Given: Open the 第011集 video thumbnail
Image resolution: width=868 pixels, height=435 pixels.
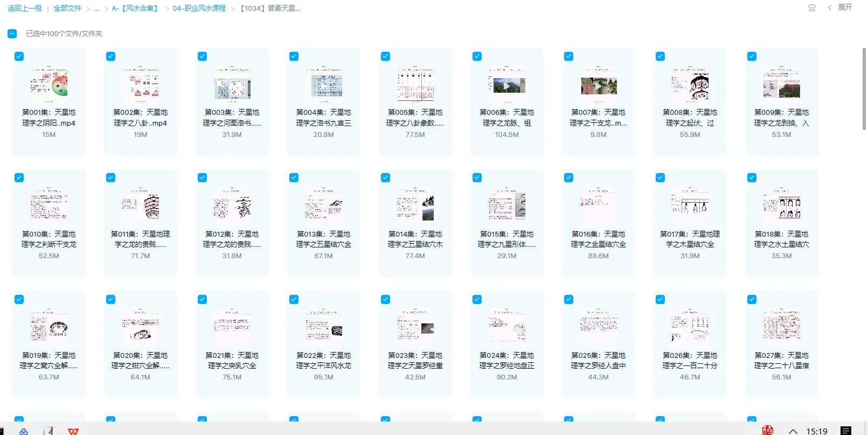Looking at the screenshot, I should pyautogui.click(x=141, y=206).
